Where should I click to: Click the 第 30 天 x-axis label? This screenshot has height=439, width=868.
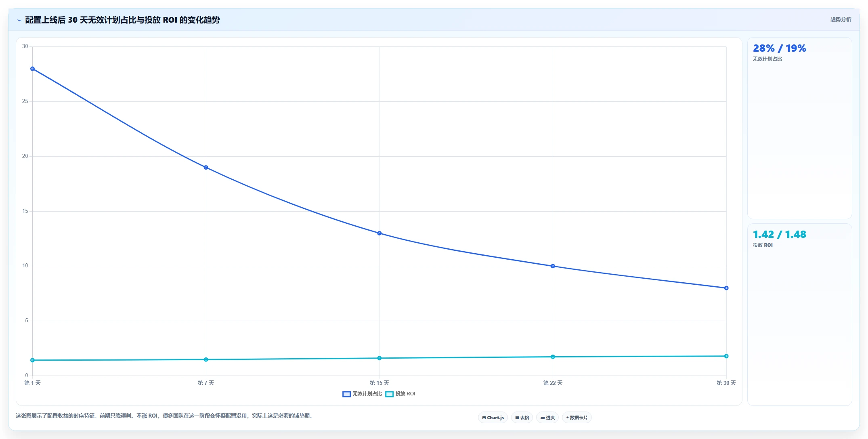tap(726, 383)
